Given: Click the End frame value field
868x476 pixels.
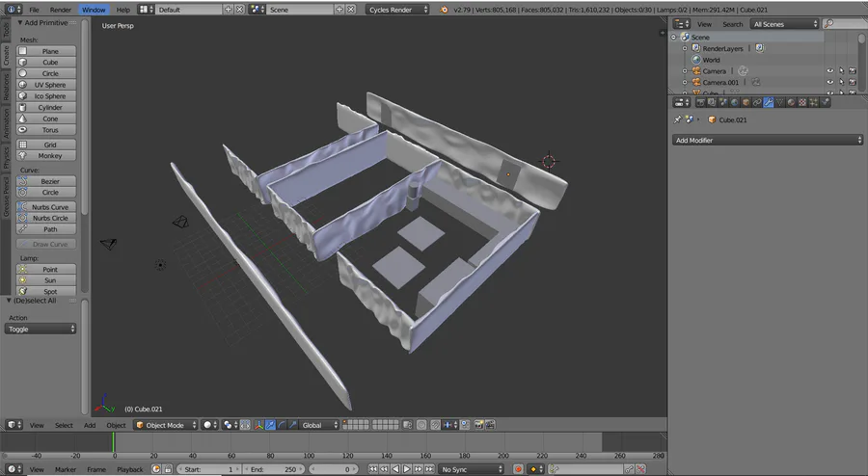Looking at the screenshot, I should tap(273, 469).
